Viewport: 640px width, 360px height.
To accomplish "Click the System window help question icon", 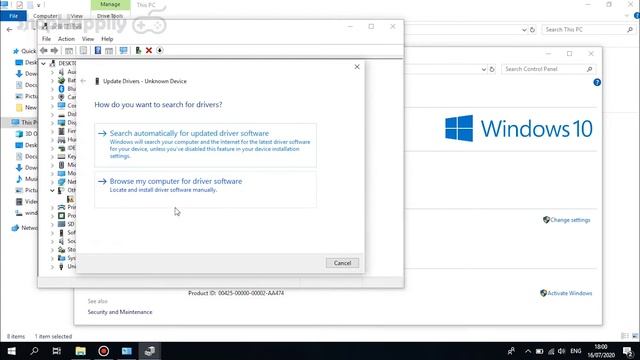I will (597, 82).
